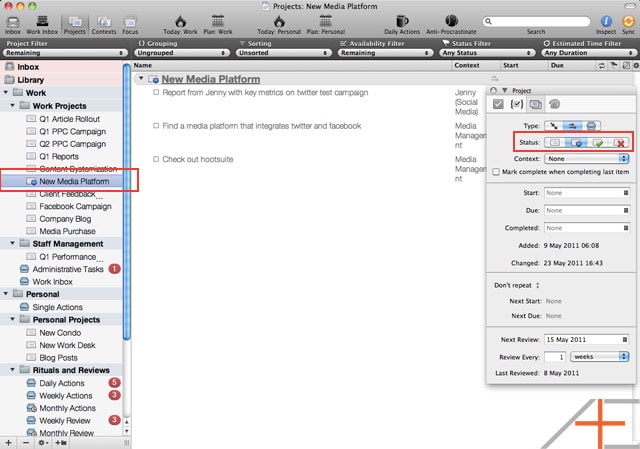The height and width of the screenshot is (449, 640).
Task: Open the Work Inbox toolbar icon
Action: [x=42, y=25]
